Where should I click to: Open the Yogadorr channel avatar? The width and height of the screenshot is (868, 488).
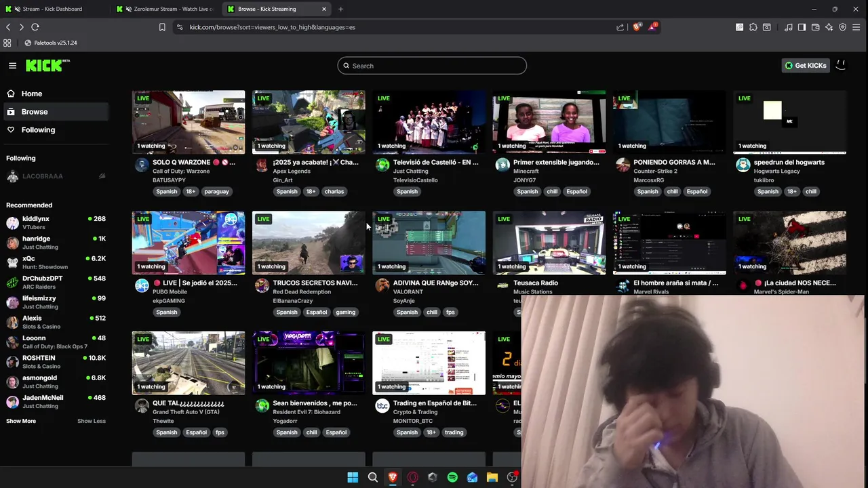click(262, 406)
